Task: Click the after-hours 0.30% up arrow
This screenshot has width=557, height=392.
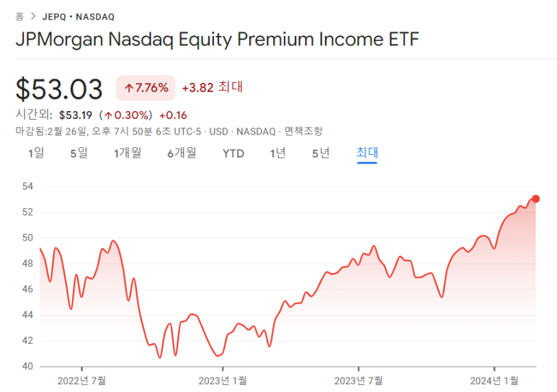Action: pyautogui.click(x=108, y=115)
